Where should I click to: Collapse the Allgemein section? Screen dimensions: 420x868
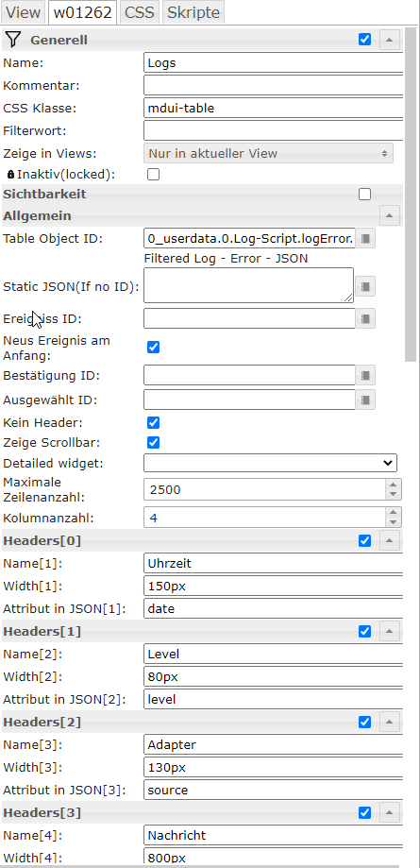coord(390,215)
